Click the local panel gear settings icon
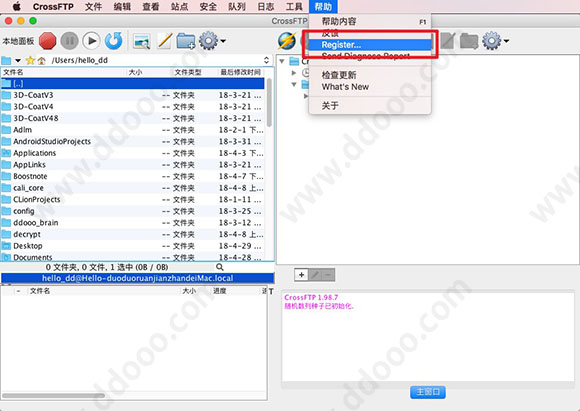 click(209, 41)
